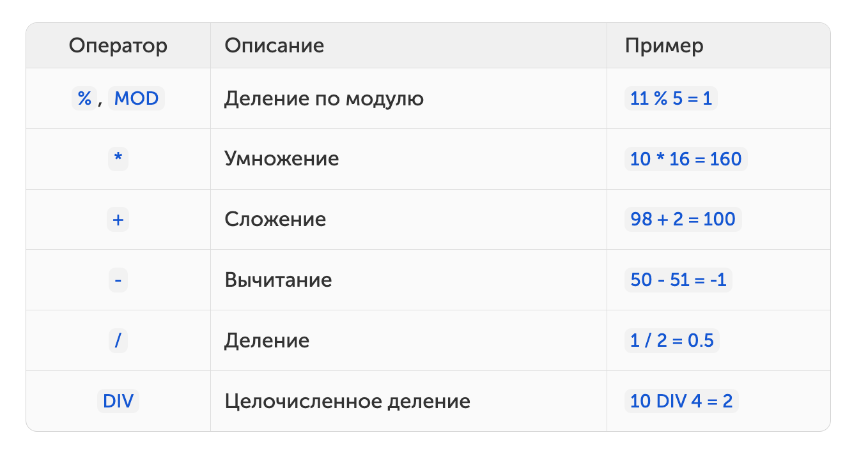868x456 pixels.
Task: Select the / division operator badge
Action: pos(118,341)
